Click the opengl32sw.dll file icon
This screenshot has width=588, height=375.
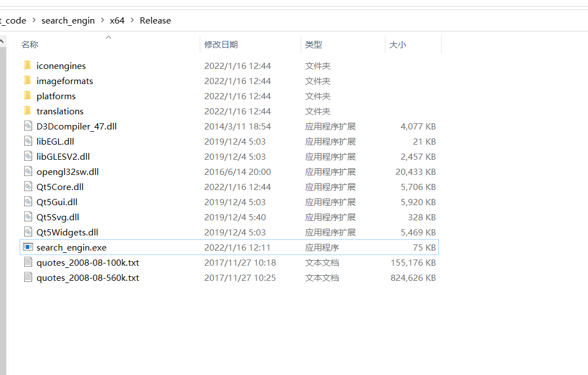(27, 172)
